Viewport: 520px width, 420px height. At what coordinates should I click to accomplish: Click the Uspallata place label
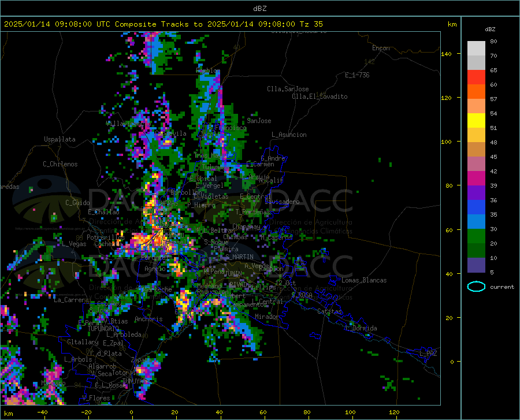[60, 139]
